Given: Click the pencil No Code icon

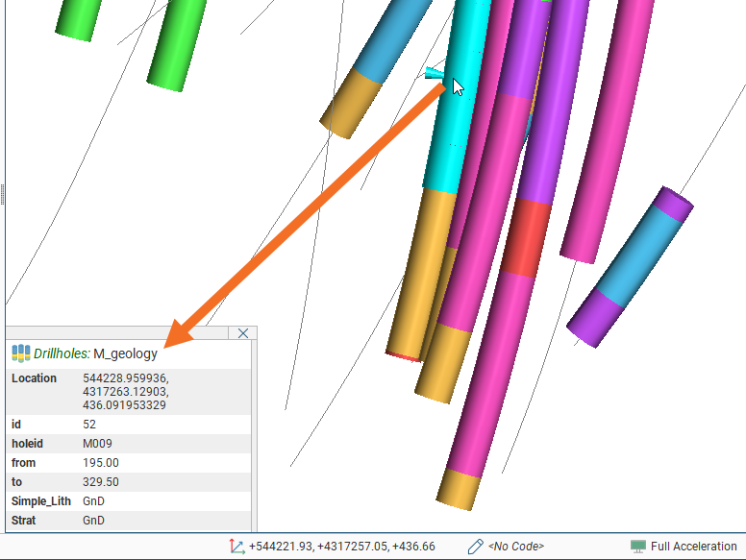Looking at the screenshot, I should (475, 547).
